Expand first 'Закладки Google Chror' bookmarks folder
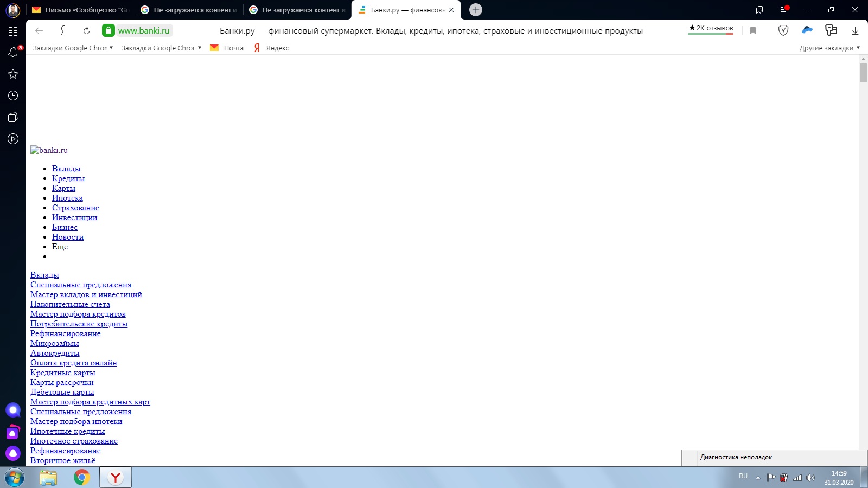The height and width of the screenshot is (488, 868). [73, 48]
